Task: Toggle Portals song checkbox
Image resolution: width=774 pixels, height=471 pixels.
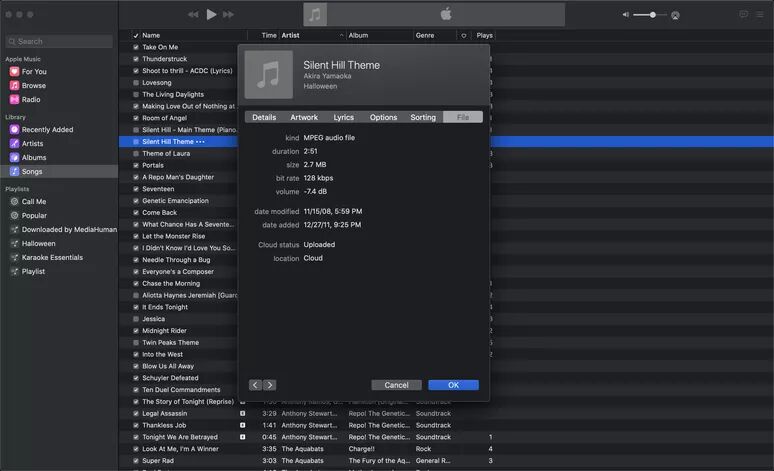Action: point(136,165)
